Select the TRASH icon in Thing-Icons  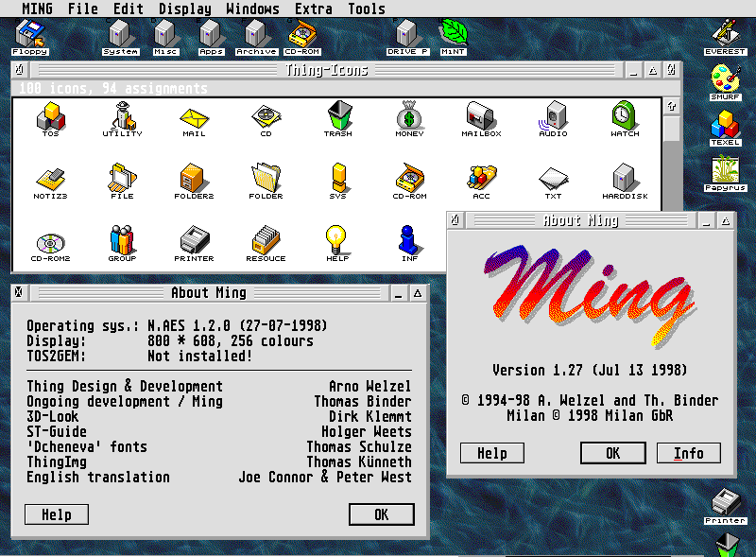[338, 119]
